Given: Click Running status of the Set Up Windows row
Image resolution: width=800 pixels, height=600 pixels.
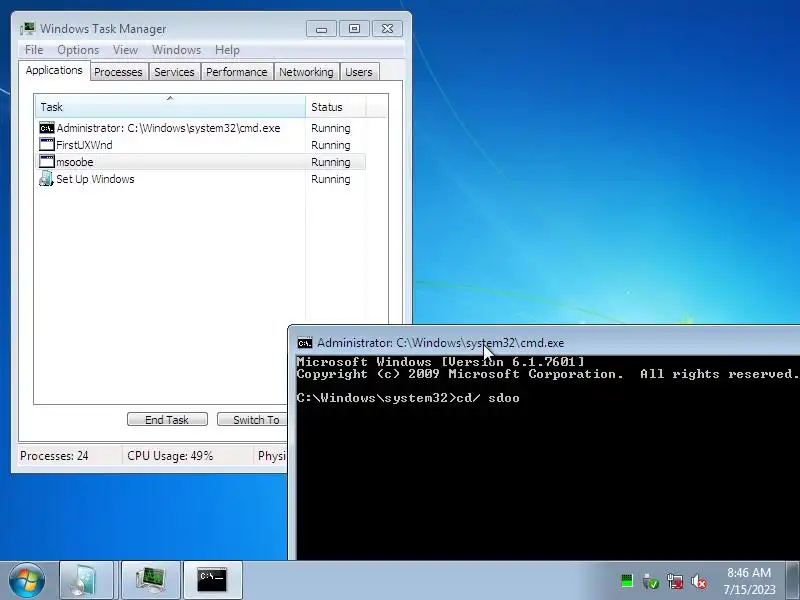Looking at the screenshot, I should coord(331,180).
